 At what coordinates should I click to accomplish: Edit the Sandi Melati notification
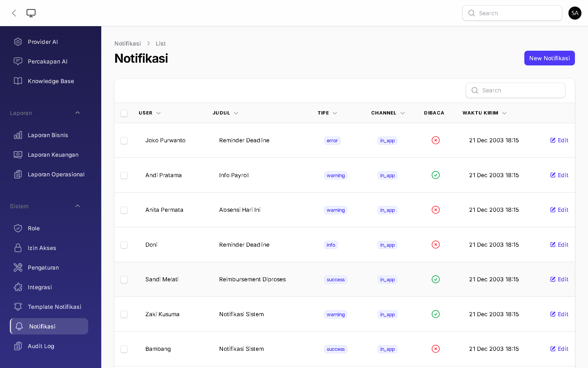559,279
